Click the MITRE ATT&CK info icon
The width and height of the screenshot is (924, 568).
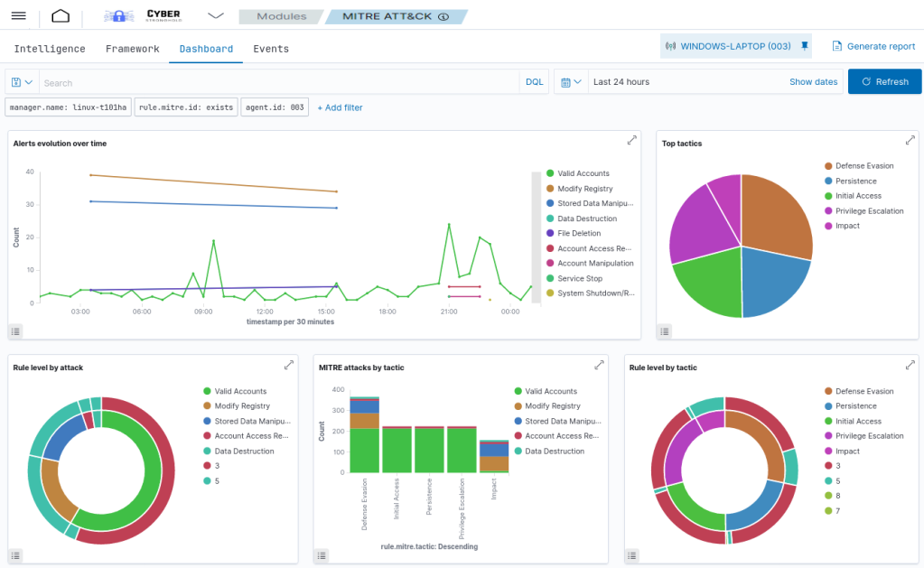coord(443,17)
